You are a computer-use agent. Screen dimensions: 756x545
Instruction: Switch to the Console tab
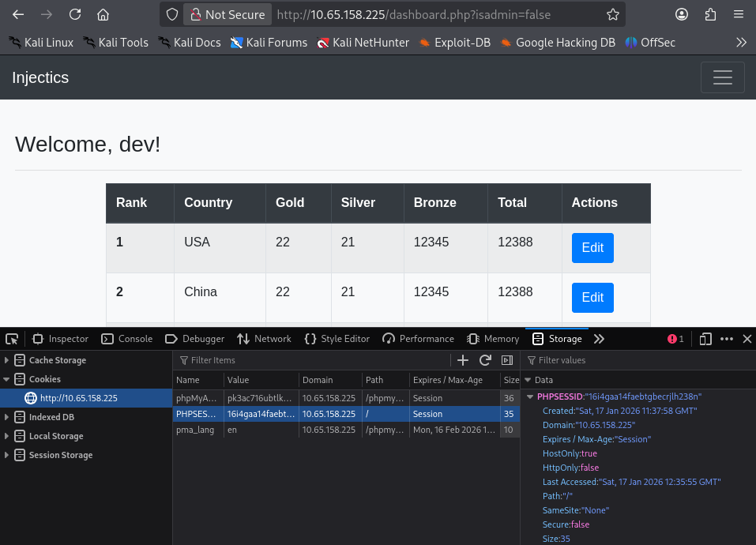[x=127, y=339]
